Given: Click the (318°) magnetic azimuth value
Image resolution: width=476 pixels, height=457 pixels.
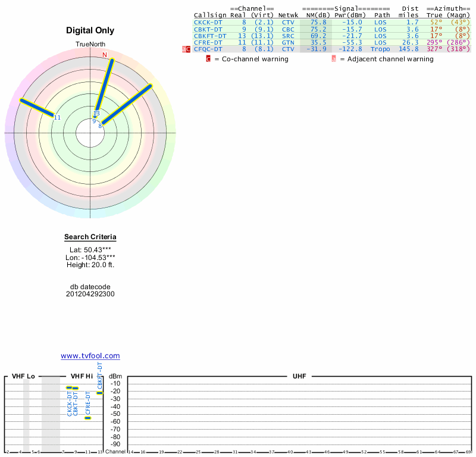Looking at the screenshot, I should point(458,49).
